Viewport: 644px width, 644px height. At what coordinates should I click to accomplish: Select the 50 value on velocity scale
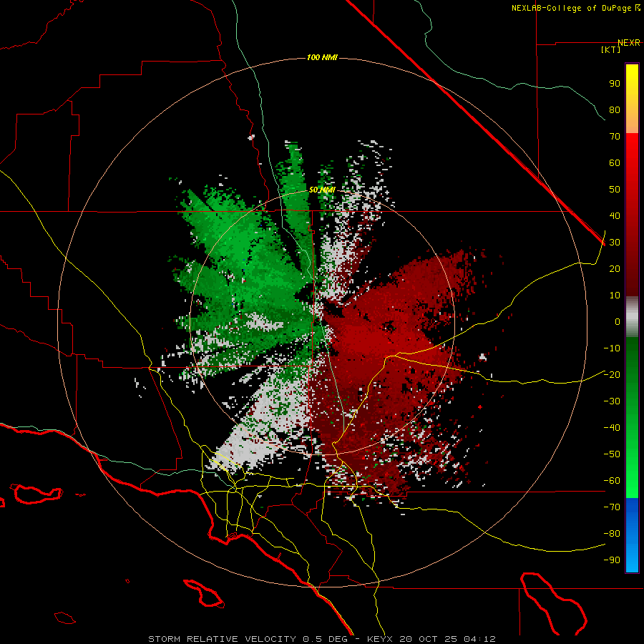[x=615, y=190]
